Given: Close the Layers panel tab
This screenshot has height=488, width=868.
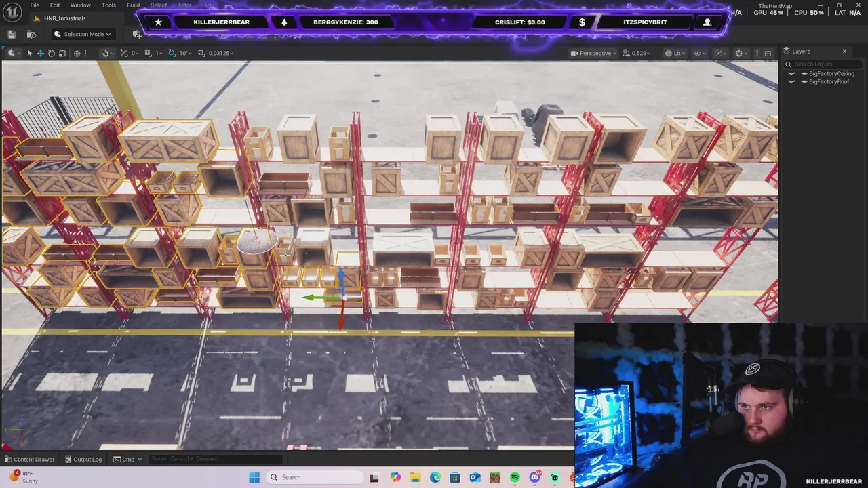Looking at the screenshot, I should point(844,52).
